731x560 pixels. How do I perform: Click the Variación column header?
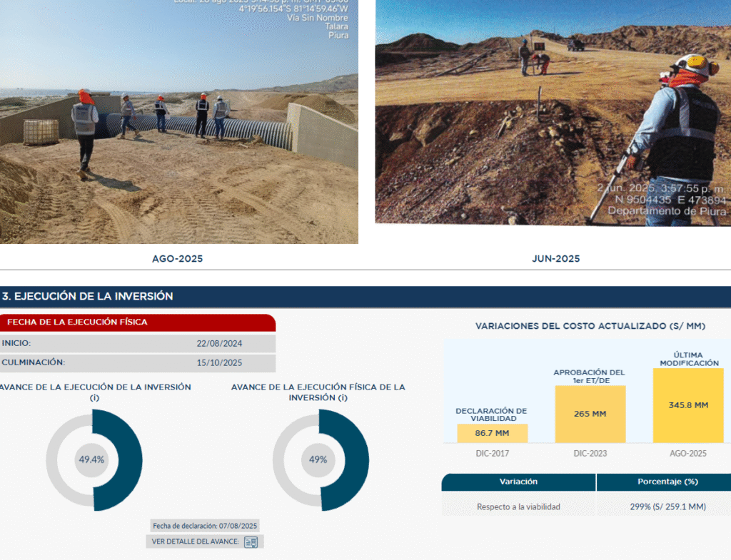518,482
